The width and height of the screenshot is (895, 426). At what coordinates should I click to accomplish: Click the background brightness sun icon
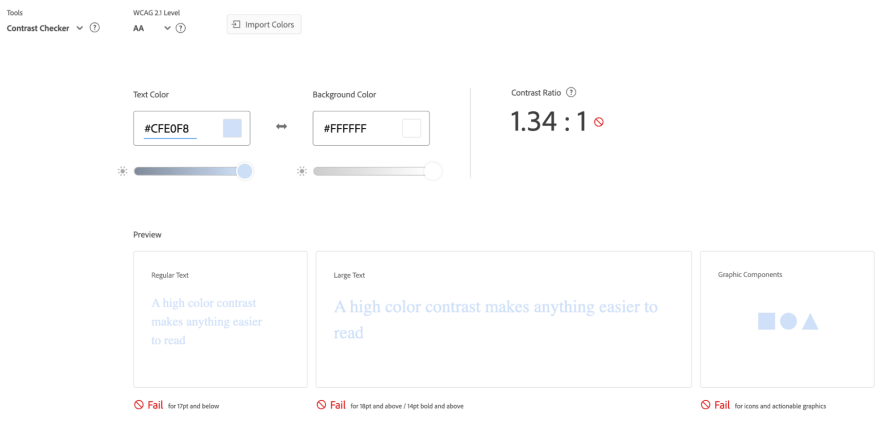(x=301, y=171)
